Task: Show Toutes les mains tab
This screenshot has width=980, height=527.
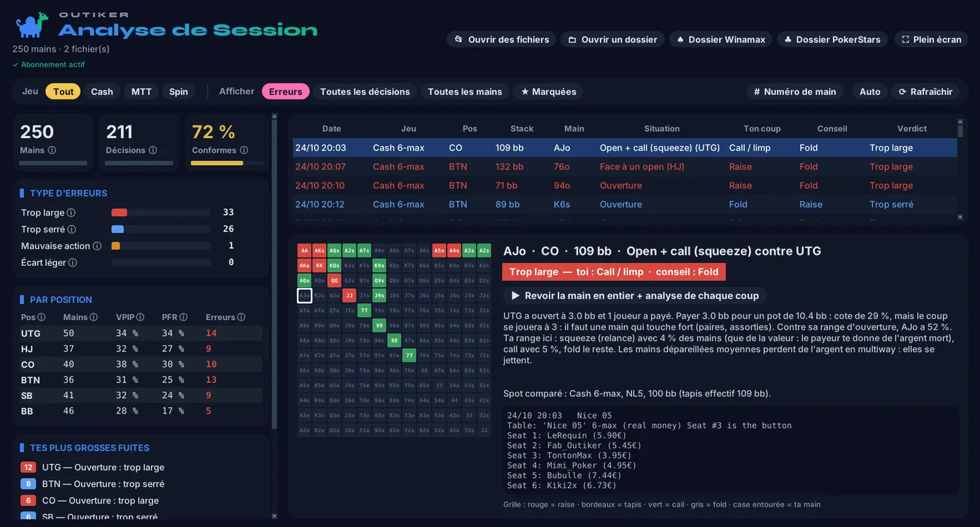Action: 465,92
